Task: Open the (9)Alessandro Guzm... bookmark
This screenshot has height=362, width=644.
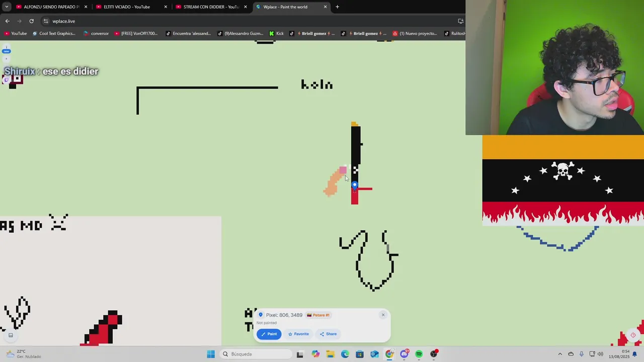Action: (240, 34)
